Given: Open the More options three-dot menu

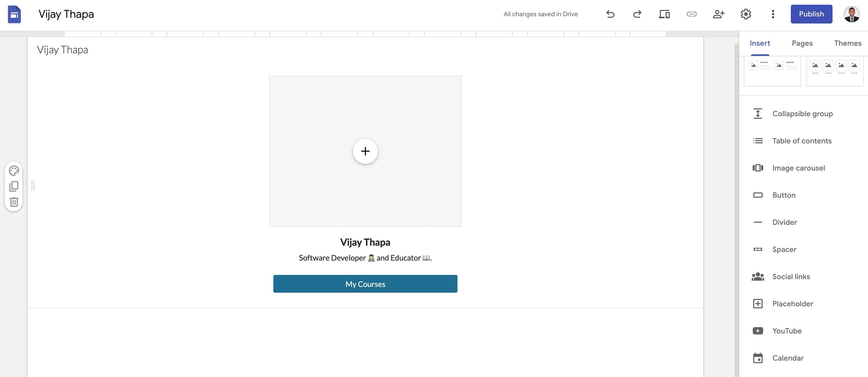Looking at the screenshot, I should tap(773, 14).
